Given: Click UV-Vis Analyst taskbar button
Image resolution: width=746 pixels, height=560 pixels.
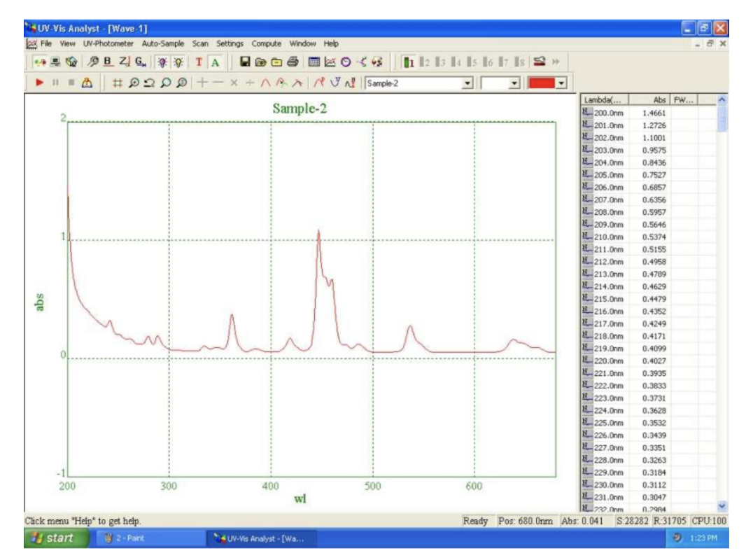Looking at the screenshot, I should point(262,538).
